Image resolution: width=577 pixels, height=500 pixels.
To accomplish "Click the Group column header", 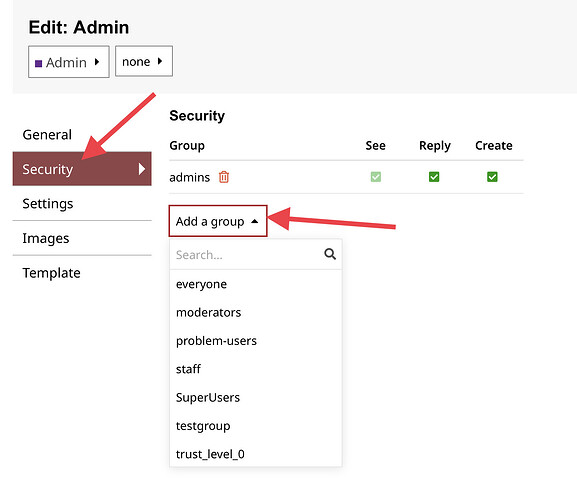I will click(x=187, y=146).
